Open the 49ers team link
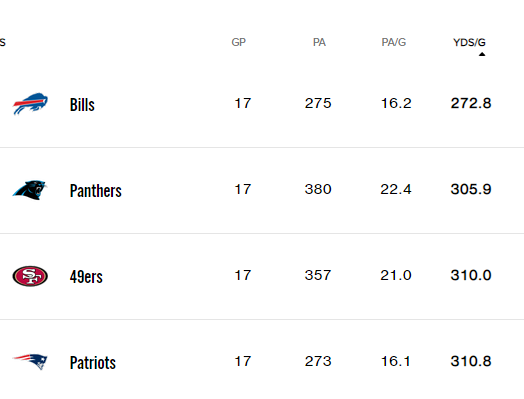The width and height of the screenshot is (524, 399). [86, 277]
